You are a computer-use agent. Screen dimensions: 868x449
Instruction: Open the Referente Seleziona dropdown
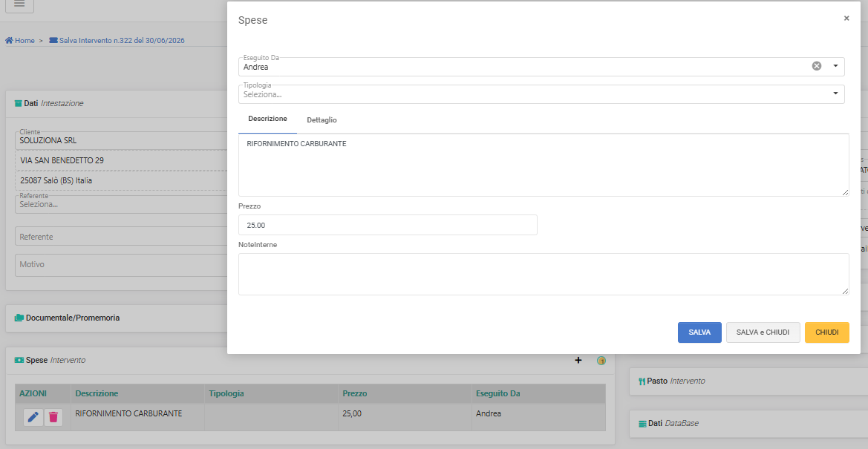point(121,204)
